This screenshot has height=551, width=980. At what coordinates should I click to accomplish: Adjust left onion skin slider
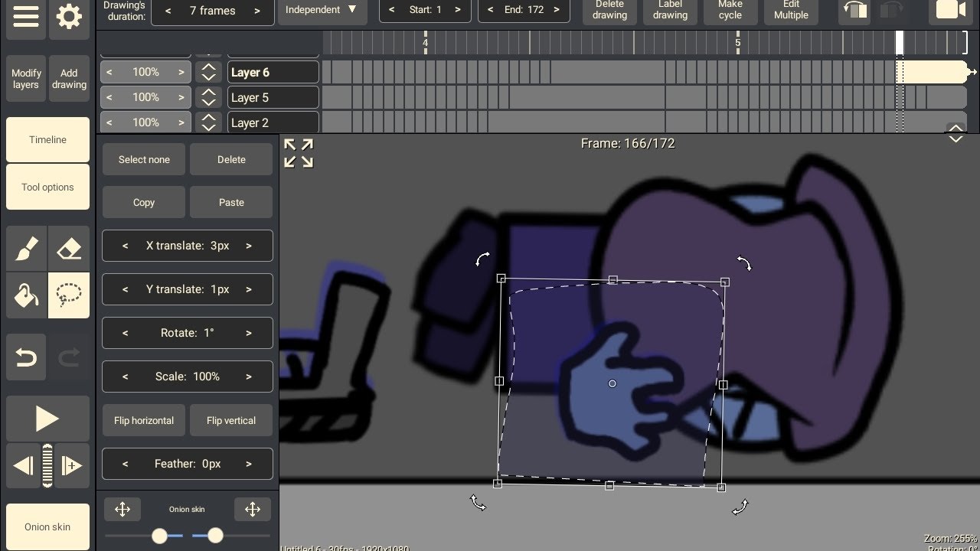[159, 536]
